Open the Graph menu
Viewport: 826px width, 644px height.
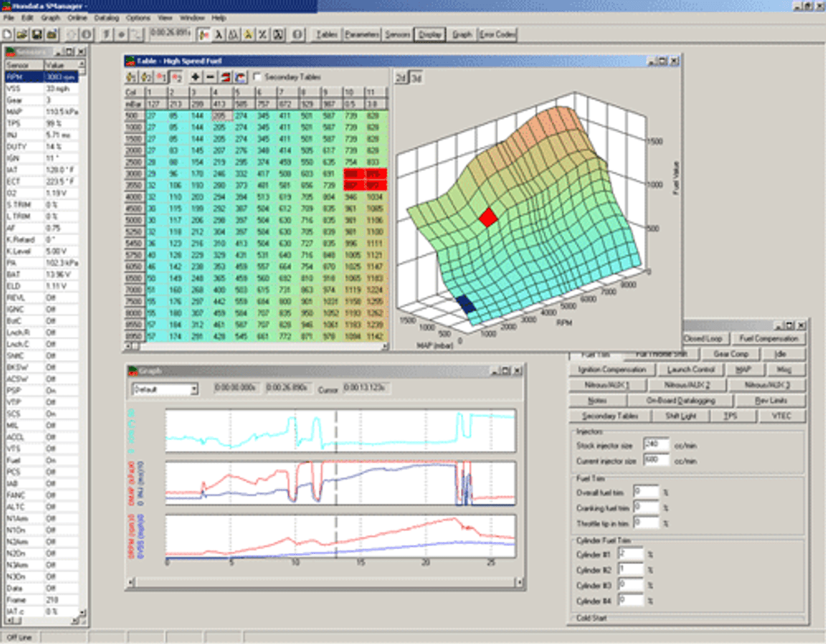click(x=50, y=18)
